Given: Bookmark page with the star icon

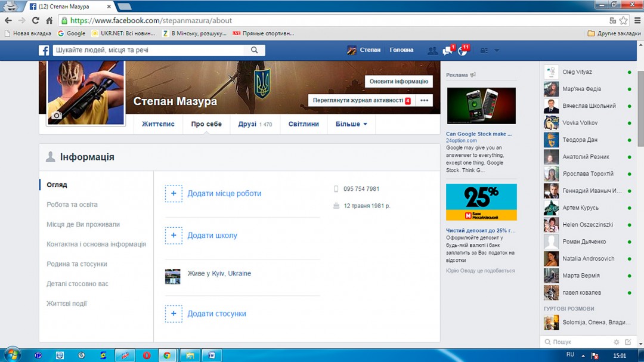Looking at the screenshot, I should click(x=624, y=20).
